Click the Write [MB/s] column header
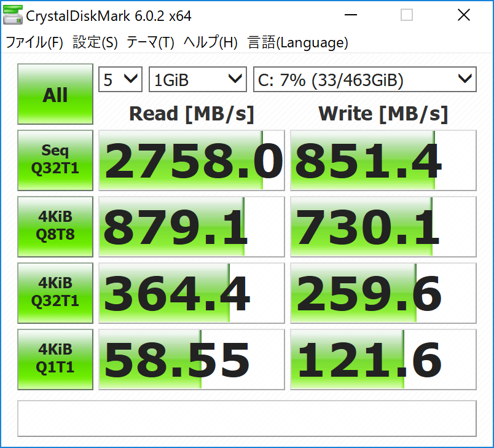494x448 pixels. [383, 114]
